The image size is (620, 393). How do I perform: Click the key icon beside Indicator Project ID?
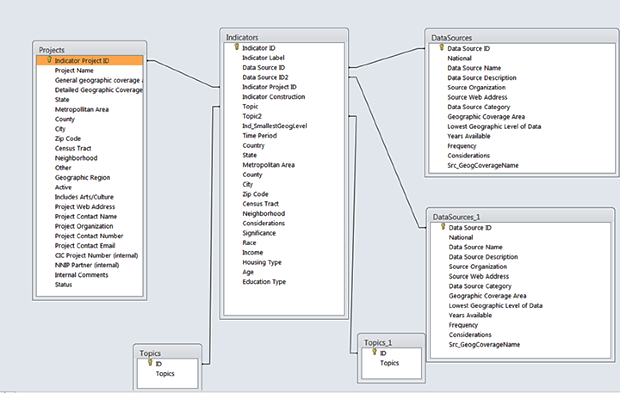[49, 60]
